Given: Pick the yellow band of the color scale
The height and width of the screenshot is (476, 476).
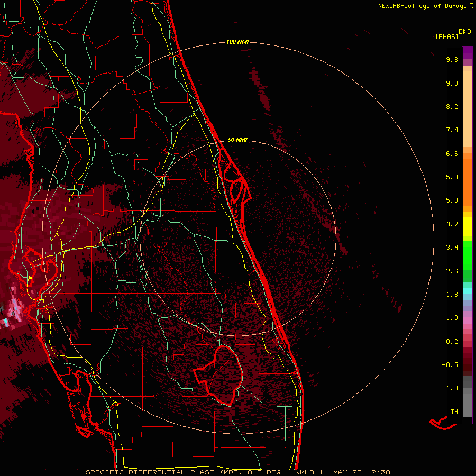Looking at the screenshot, I should [x=467, y=226].
